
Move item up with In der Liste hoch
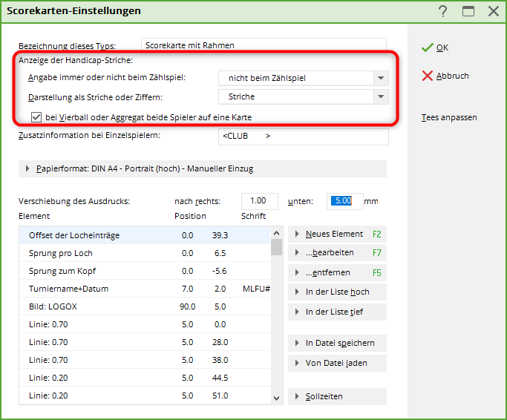click(x=337, y=292)
